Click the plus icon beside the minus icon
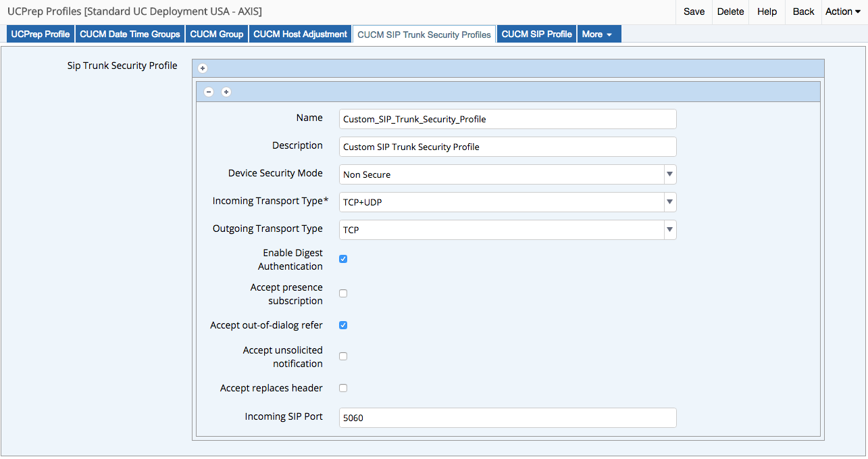Screen dimensions: 868x459 point(226,92)
